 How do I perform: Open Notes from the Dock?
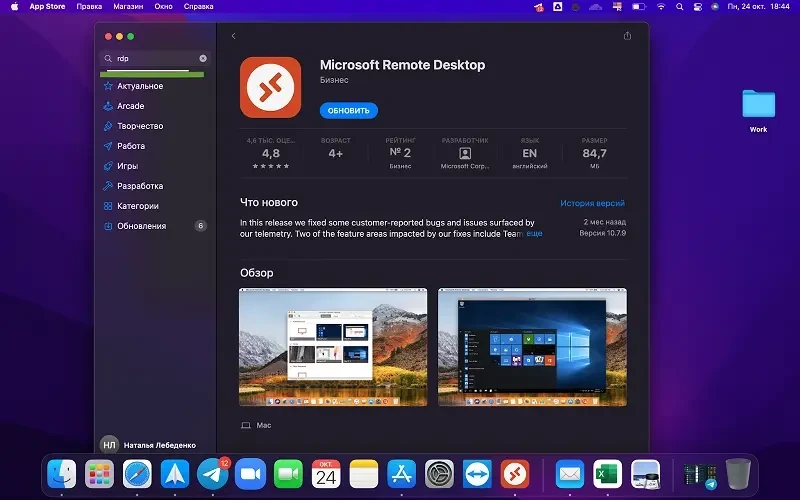click(364, 474)
